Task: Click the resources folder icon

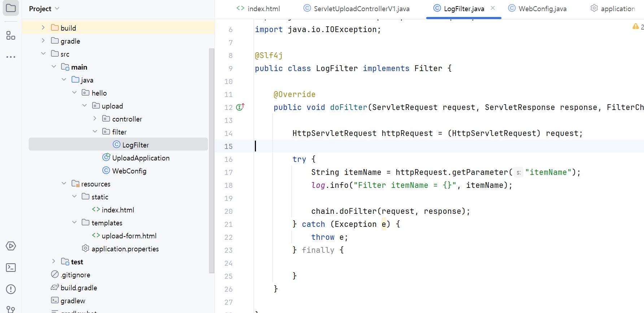Action: pyautogui.click(x=75, y=184)
